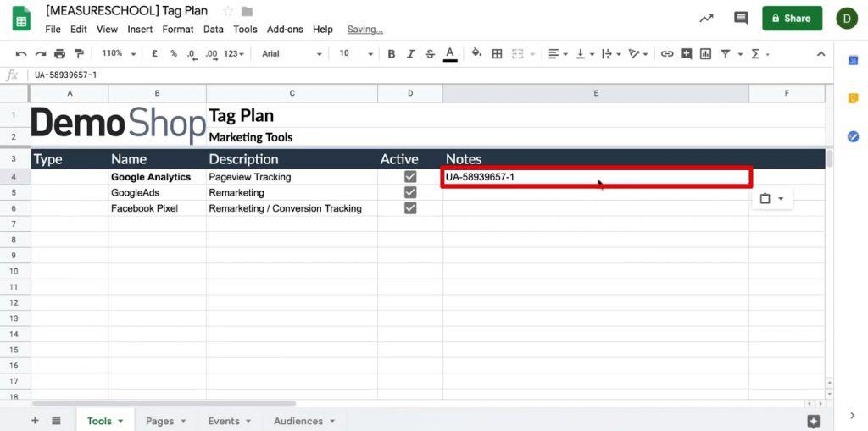Open vertical align dropdown
The width and height of the screenshot is (868, 431).
(x=585, y=53)
